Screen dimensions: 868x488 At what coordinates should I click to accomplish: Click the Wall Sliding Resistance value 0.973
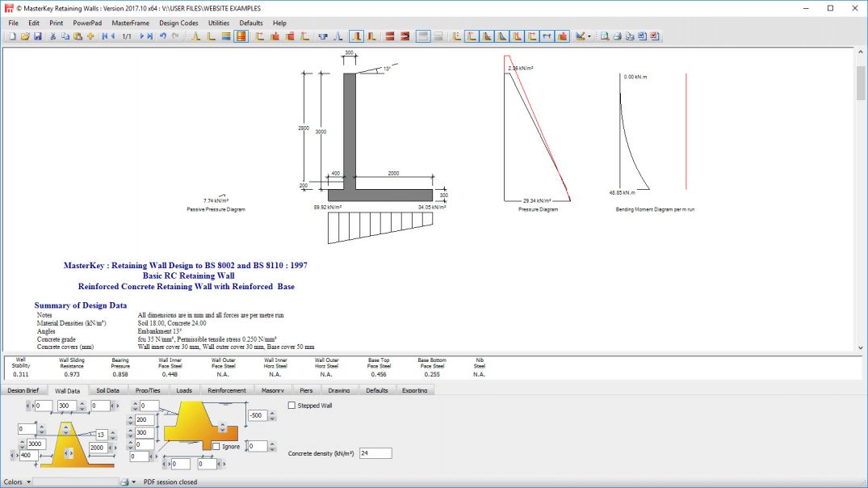tap(71, 374)
